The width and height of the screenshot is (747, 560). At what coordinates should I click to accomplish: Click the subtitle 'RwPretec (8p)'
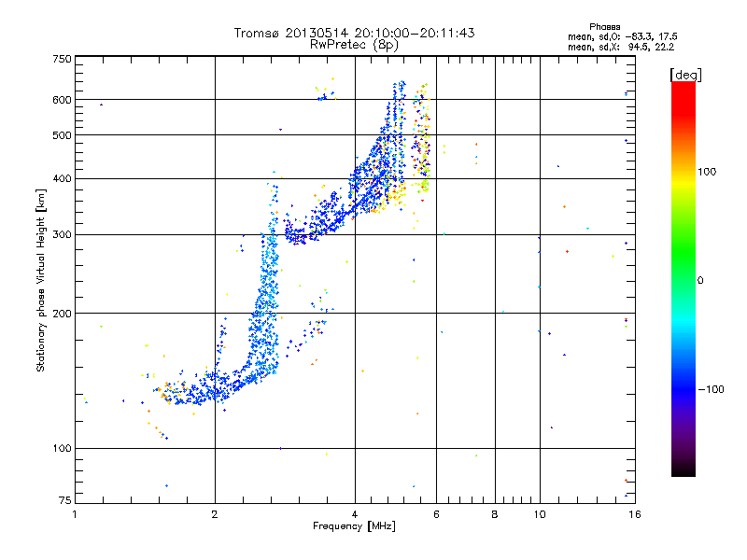click(354, 45)
